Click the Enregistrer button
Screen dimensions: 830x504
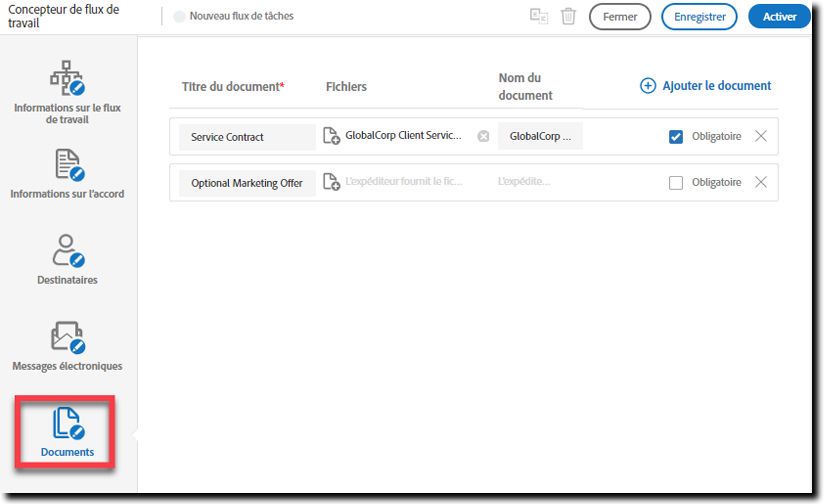(x=699, y=16)
